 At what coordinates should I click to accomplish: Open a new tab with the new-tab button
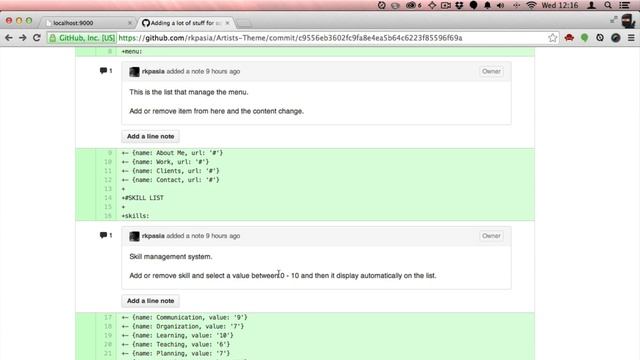244,23
